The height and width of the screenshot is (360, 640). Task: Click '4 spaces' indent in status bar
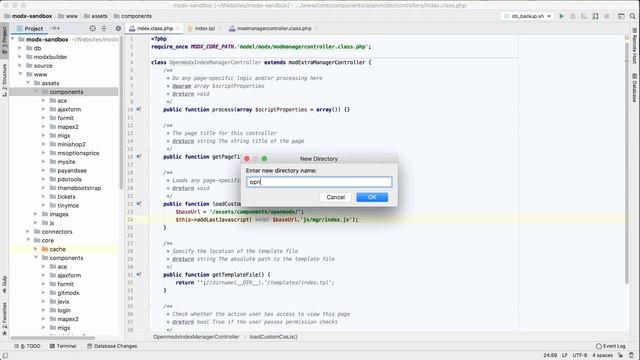coord(602,356)
